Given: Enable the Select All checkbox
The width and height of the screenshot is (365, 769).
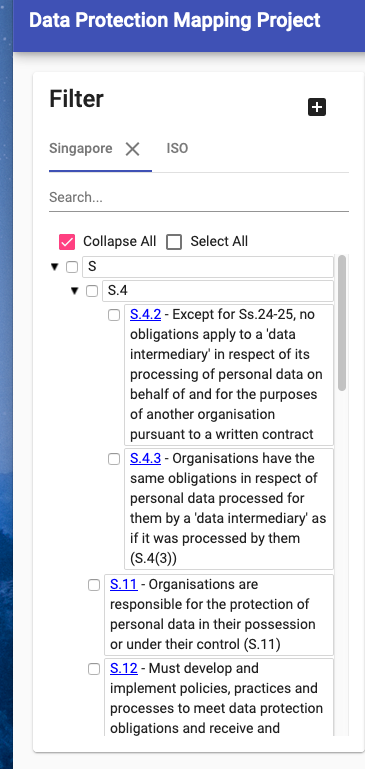Looking at the screenshot, I should coord(174,242).
